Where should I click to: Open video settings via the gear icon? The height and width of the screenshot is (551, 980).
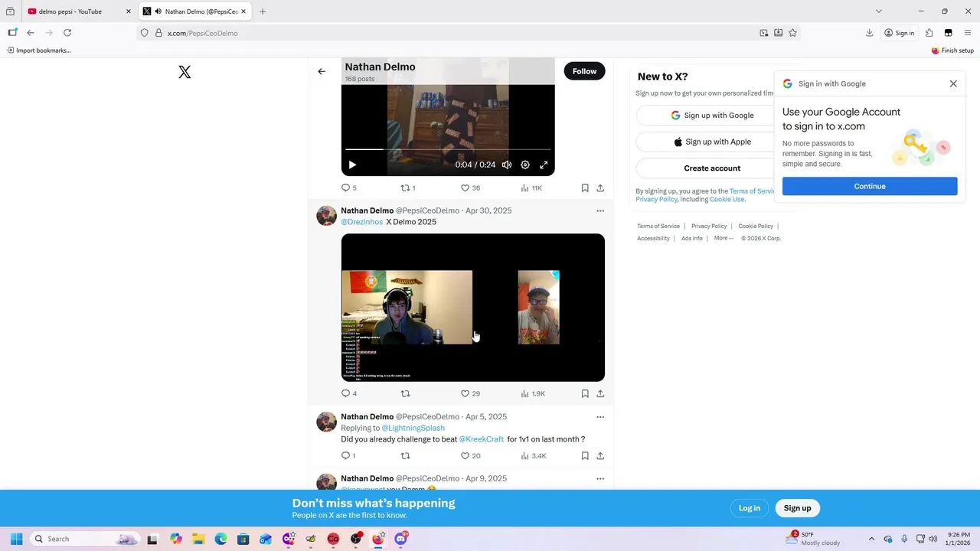(x=525, y=165)
